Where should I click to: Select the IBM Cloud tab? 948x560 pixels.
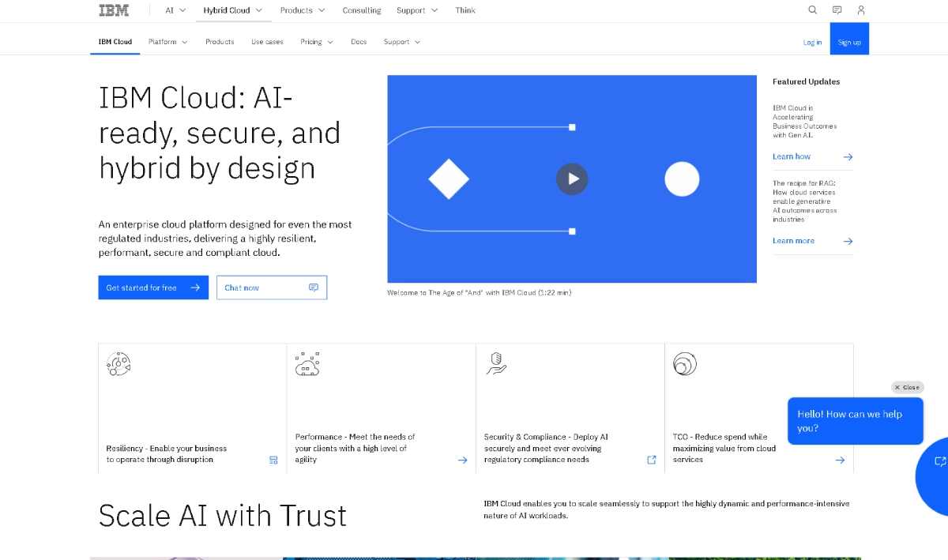[x=115, y=42]
